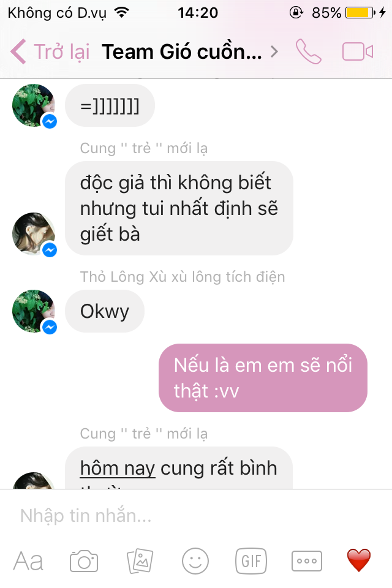Open green plant avatar next to Okwy
This screenshot has height=588, width=392.
click(34, 311)
